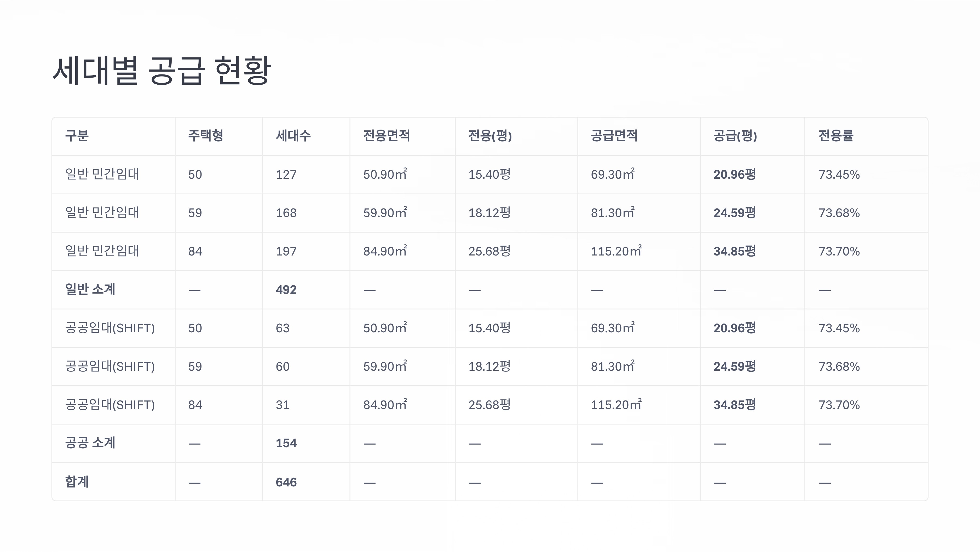Click the slide title 세대별 공급 현황
This screenshot has width=980, height=552.
162,71
